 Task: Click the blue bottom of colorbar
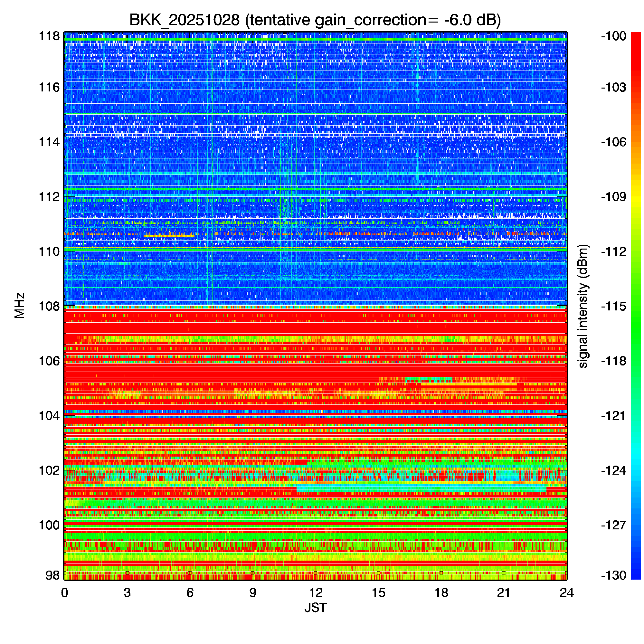[636, 575]
